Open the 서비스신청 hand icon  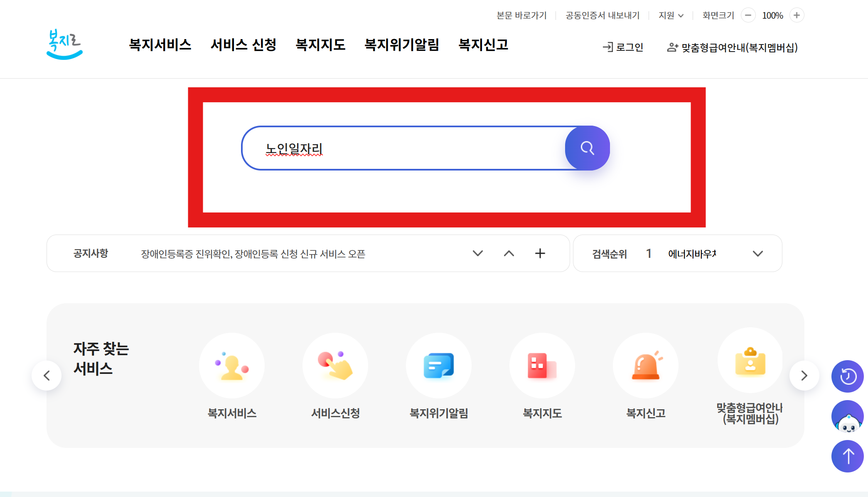click(335, 366)
